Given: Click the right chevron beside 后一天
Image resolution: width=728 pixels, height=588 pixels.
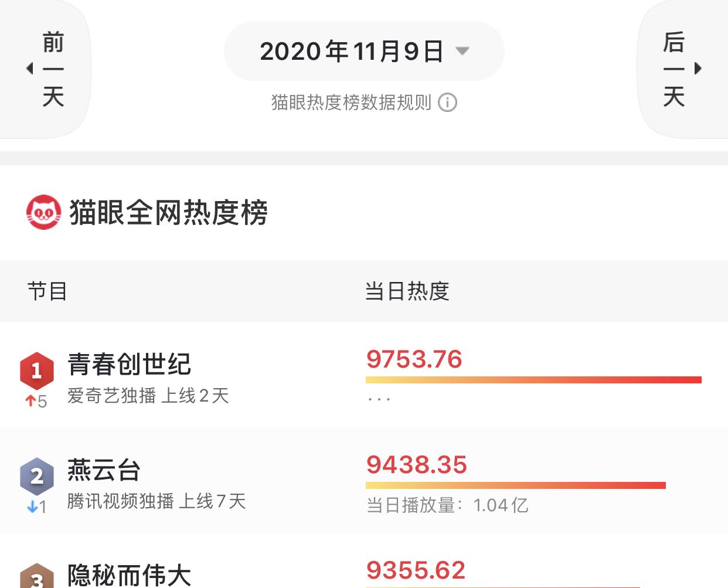Looking at the screenshot, I should 698,68.
